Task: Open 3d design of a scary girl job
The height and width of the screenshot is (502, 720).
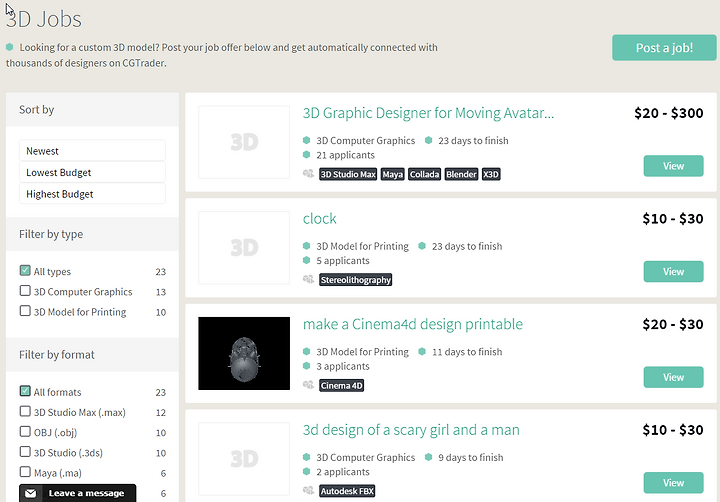Action: tap(411, 430)
